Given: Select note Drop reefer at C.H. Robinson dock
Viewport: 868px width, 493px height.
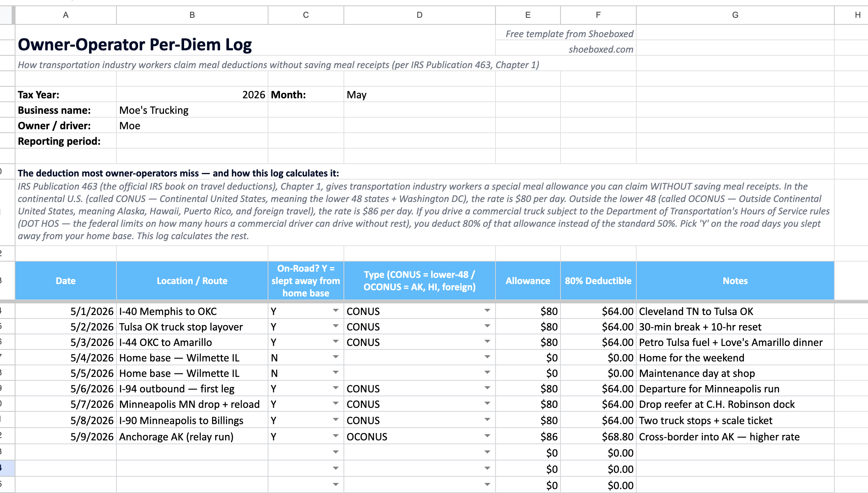Looking at the screenshot, I should point(735,404).
